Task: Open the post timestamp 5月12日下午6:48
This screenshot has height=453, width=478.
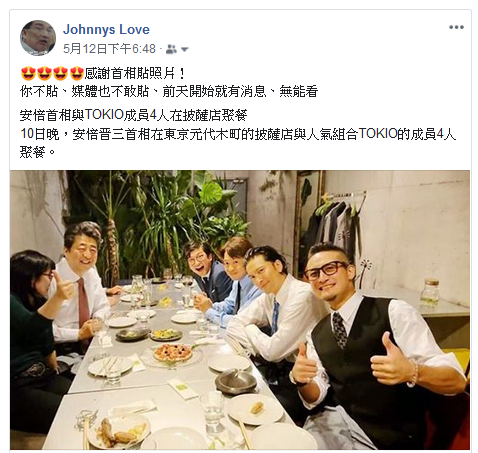Action: point(109,49)
